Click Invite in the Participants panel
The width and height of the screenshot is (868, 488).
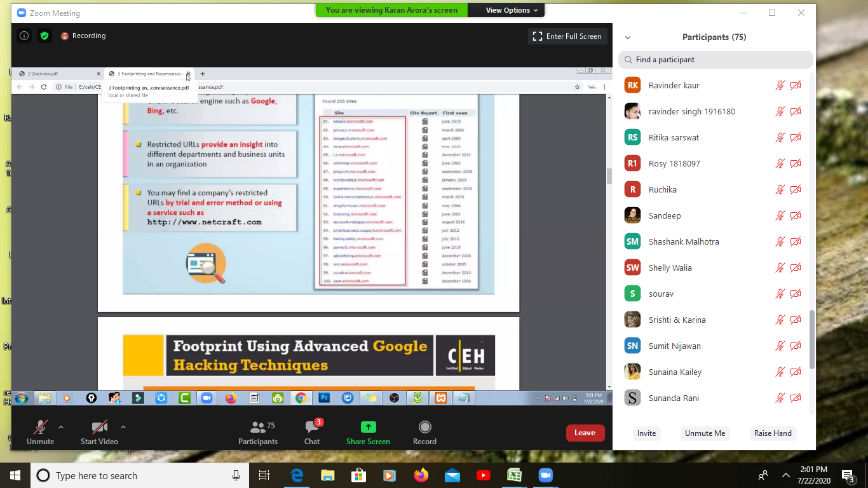[x=646, y=433]
